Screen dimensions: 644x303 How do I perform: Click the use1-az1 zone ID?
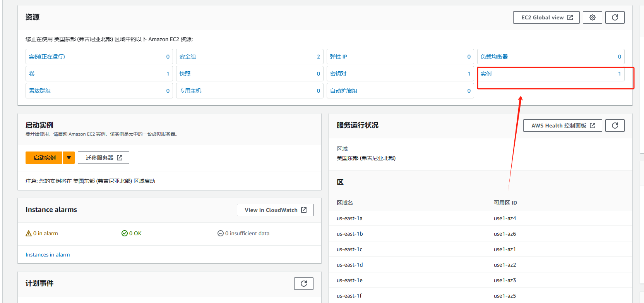[x=505, y=249]
